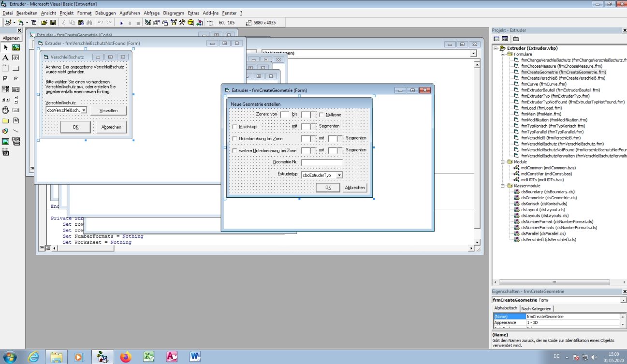Click the Save Project toolbar icon
The height and width of the screenshot is (364, 627).
click(x=53, y=23)
